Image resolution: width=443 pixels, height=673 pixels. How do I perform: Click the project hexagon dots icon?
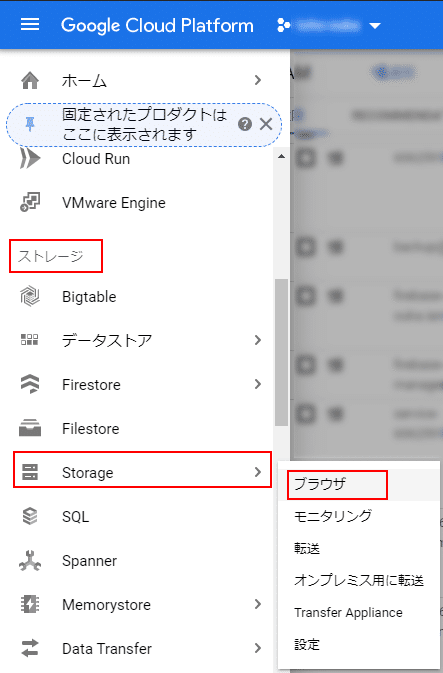pyautogui.click(x=283, y=25)
